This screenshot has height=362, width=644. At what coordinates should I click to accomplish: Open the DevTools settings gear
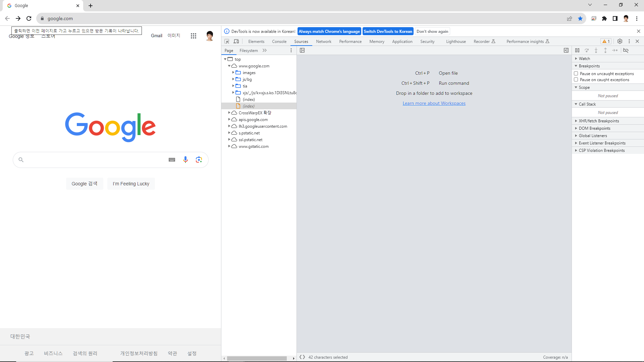pos(620,41)
